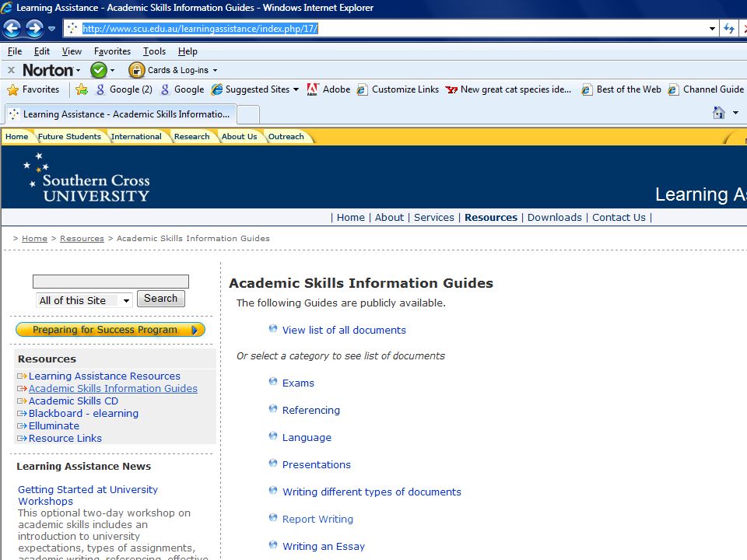Open the File menu

tap(15, 51)
